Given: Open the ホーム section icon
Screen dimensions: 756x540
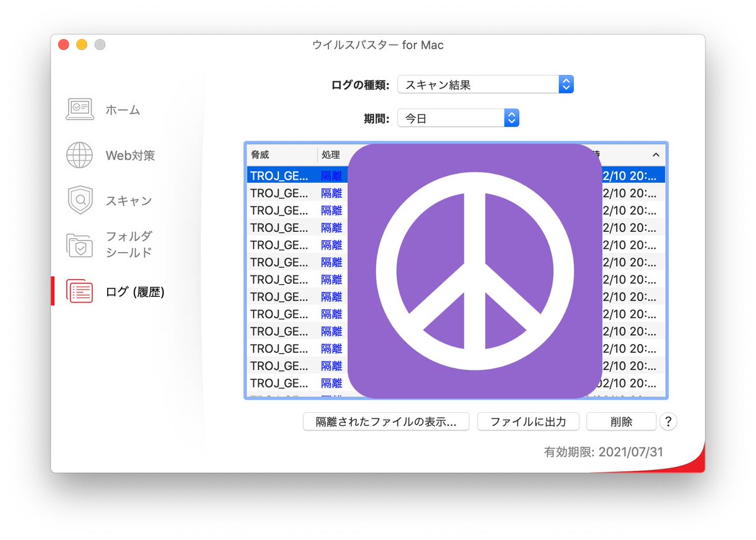Looking at the screenshot, I should (x=79, y=110).
